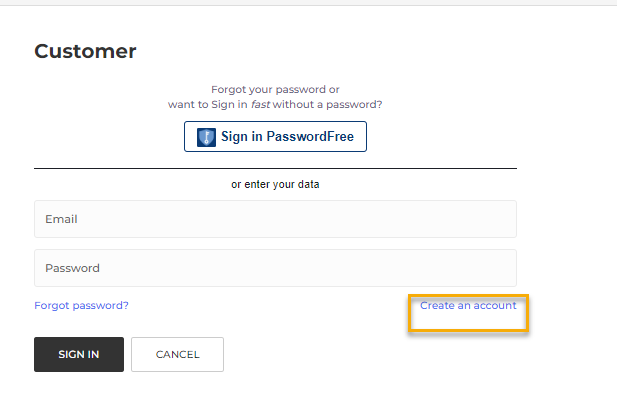Click the orange highlight frame's bottom edge
Viewport: 617px width, 407px height.
468,331
